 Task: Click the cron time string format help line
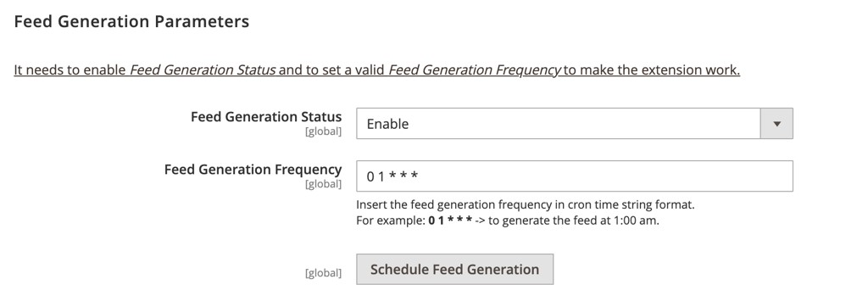526,204
